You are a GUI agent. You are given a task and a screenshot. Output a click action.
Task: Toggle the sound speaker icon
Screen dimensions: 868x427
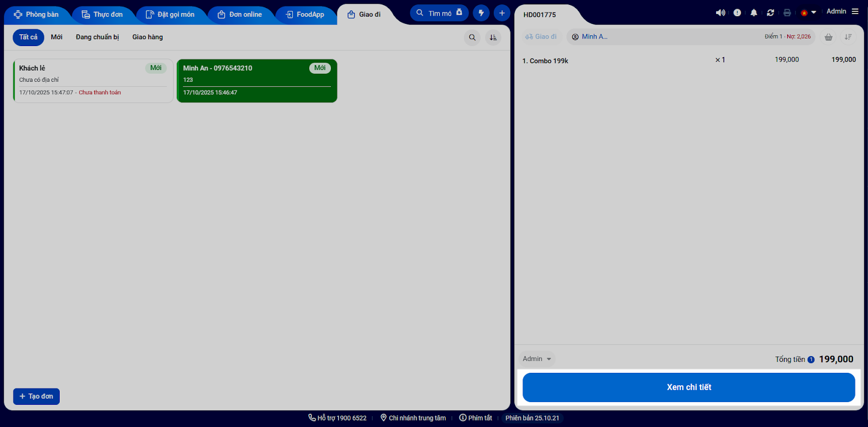(720, 12)
